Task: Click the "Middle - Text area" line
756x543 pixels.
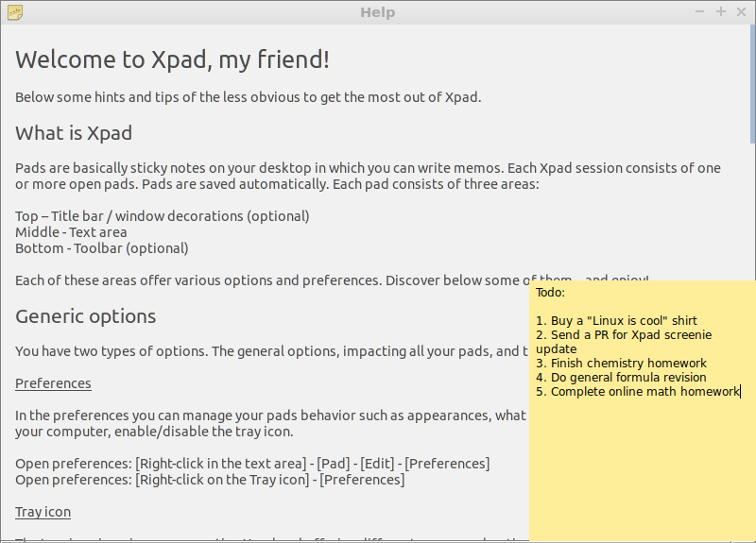Action: coord(71,232)
